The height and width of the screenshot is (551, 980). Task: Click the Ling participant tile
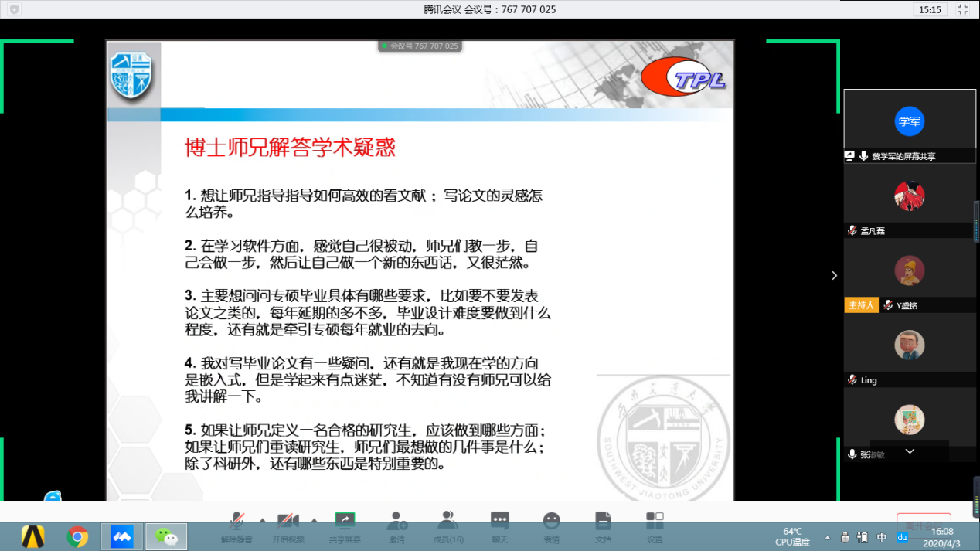(x=910, y=345)
